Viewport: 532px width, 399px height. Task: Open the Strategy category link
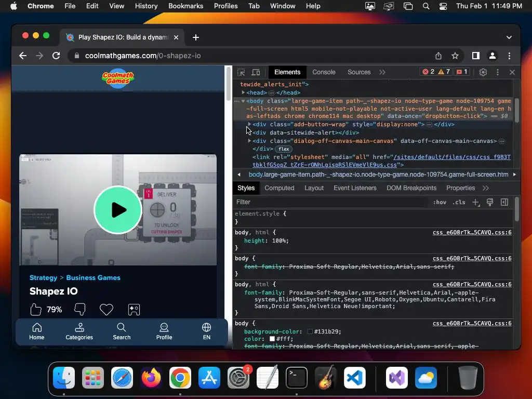[x=44, y=277]
